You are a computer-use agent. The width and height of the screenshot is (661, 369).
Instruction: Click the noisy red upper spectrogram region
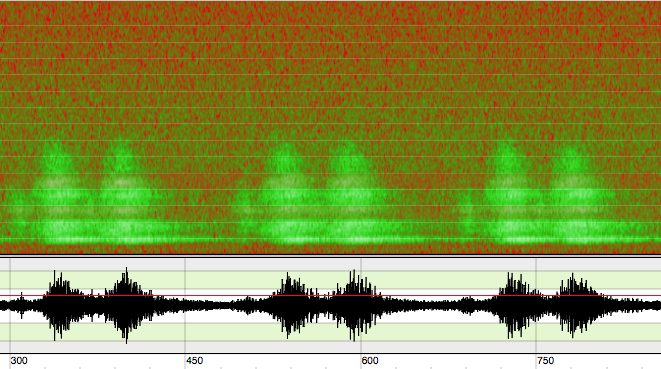pos(330,63)
